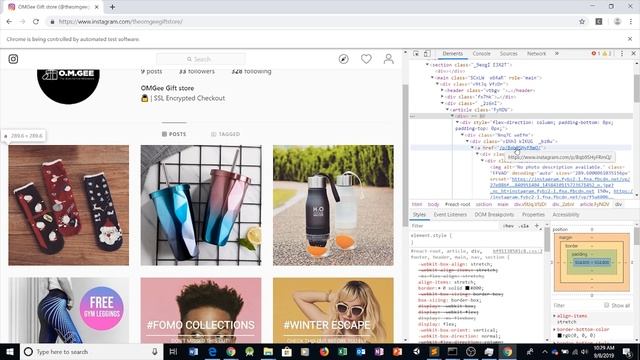Go back in browser history
The width and height of the screenshot is (640, 360).
(9, 22)
